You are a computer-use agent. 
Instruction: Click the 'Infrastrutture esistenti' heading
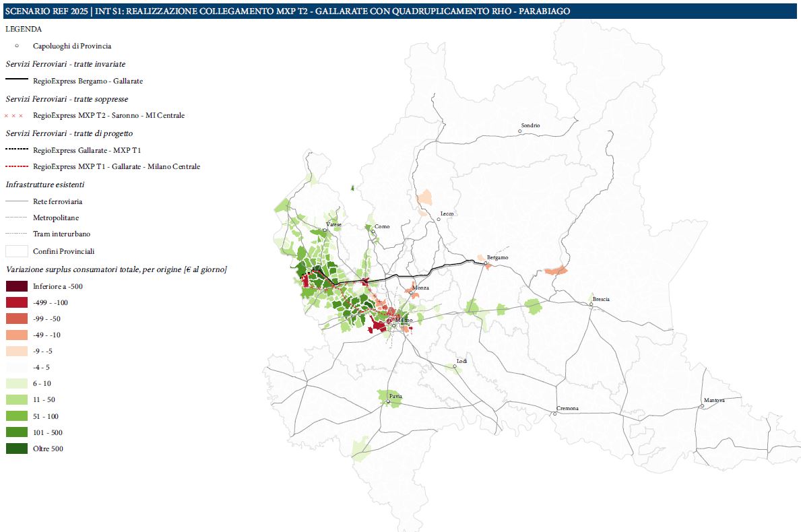click(x=45, y=185)
